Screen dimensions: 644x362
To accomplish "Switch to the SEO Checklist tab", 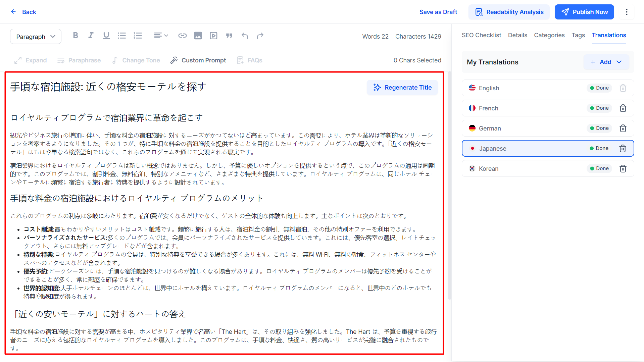I will point(481,35).
